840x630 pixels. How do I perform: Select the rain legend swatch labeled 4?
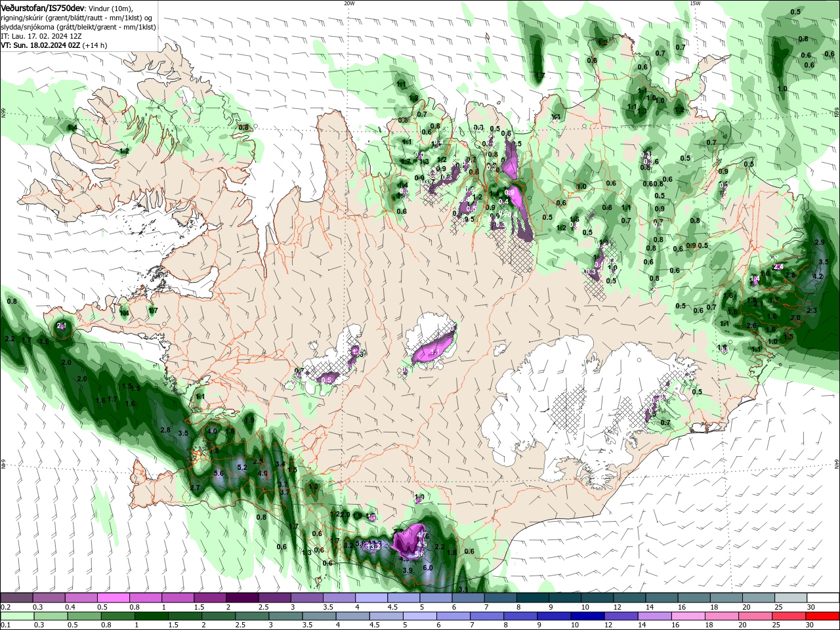click(x=353, y=616)
